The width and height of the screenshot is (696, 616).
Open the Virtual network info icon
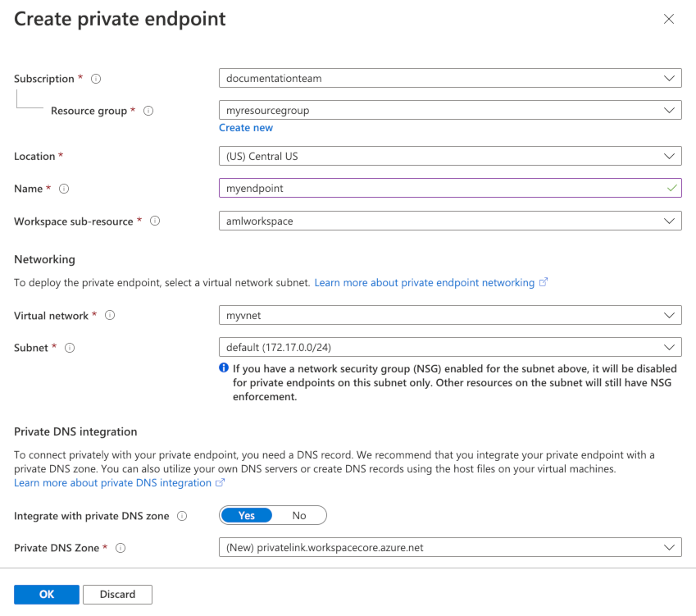tap(111, 315)
